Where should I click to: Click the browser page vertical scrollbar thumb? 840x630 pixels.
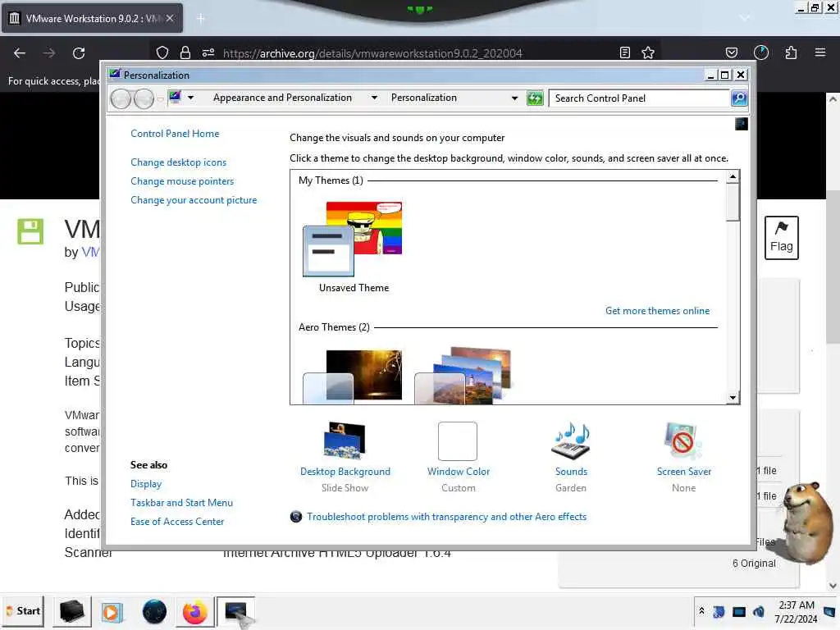[x=833, y=267]
